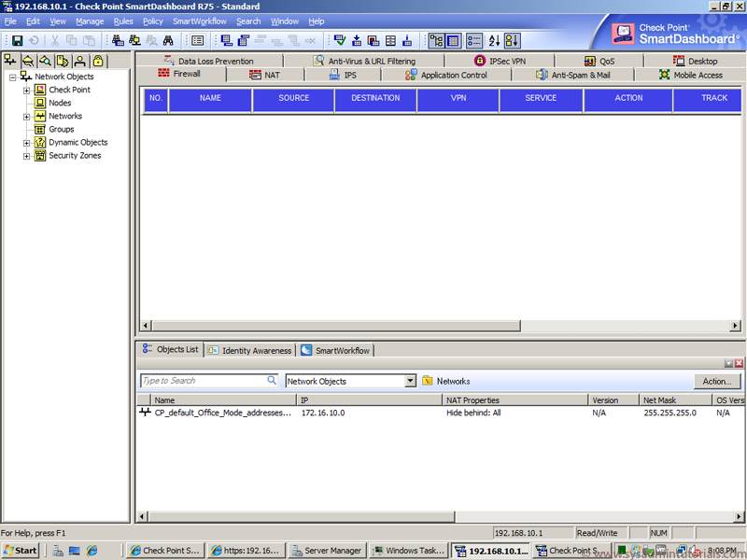Open the SmartWorkflow menu
Viewport: 747px width, 560px height.
200,21
